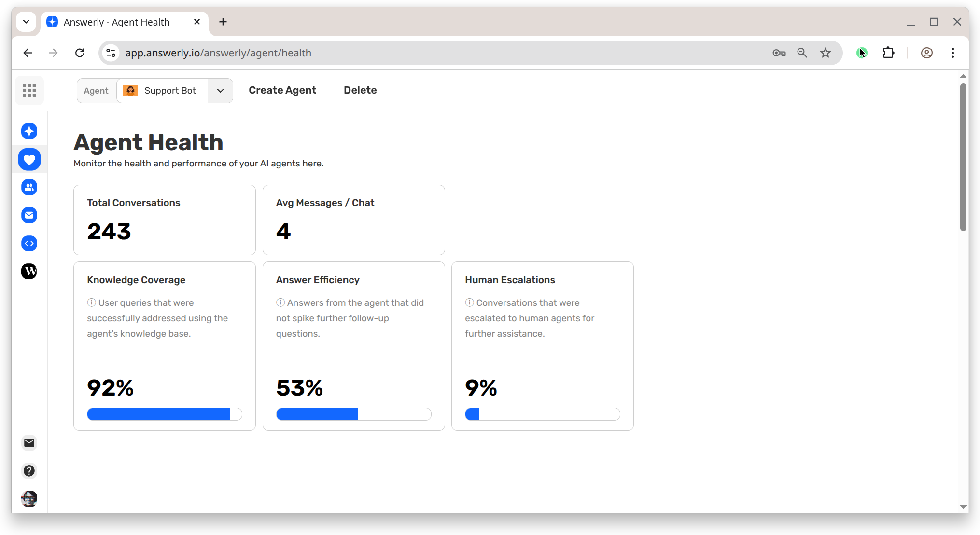Open the apps grid menu

point(29,90)
